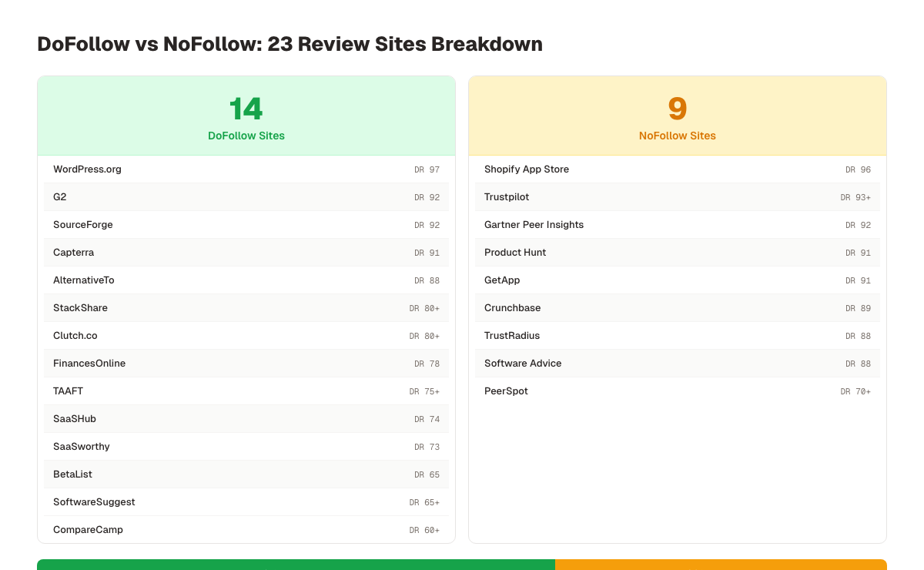Screen dimensions: 924x570
Task: Select the Product Hunt row
Action: 678,253
